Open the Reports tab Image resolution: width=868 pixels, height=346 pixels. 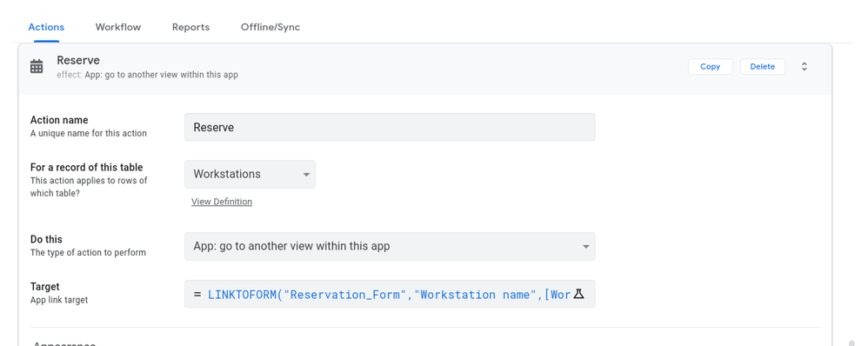click(190, 27)
